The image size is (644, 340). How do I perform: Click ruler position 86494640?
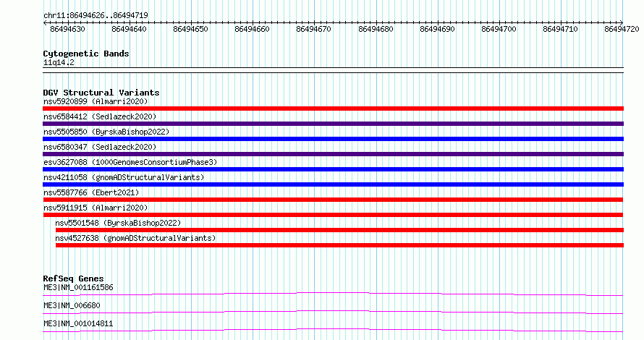pos(129,29)
